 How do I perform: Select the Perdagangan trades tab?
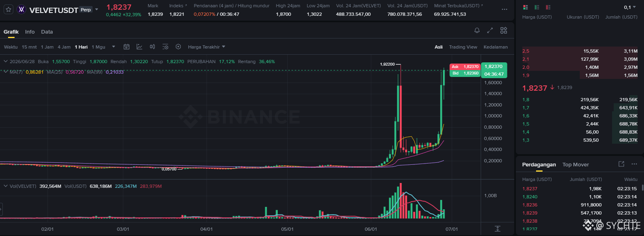pyautogui.click(x=539, y=164)
